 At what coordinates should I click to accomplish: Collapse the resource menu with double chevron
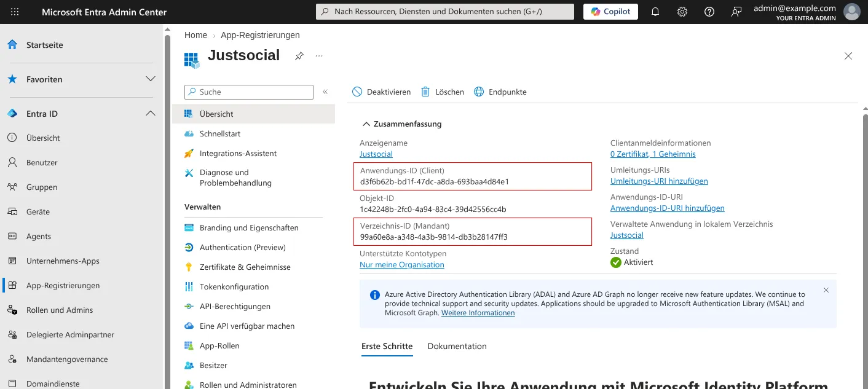[x=325, y=92]
